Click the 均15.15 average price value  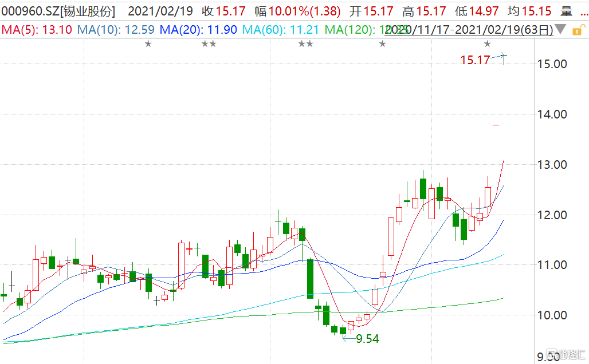529,11
